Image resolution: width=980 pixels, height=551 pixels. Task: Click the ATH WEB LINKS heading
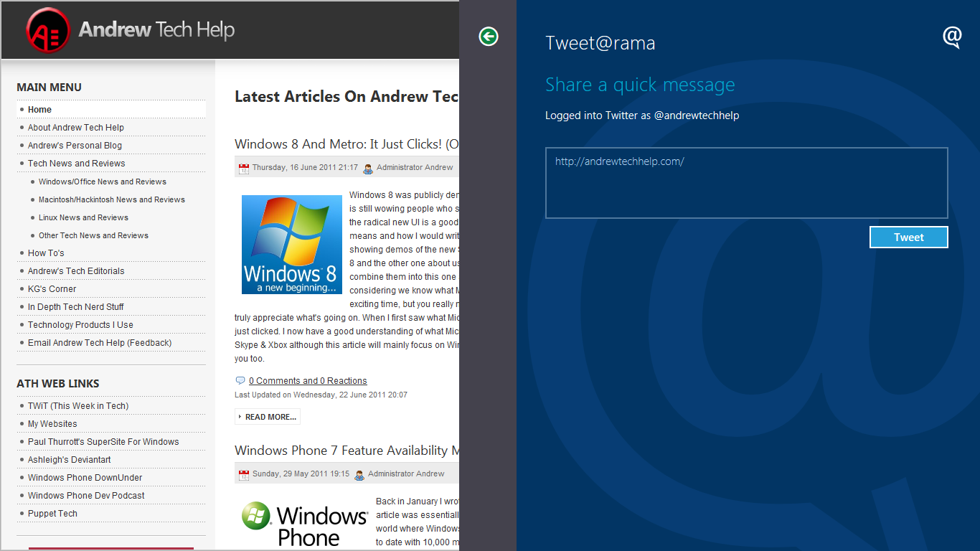click(x=58, y=384)
